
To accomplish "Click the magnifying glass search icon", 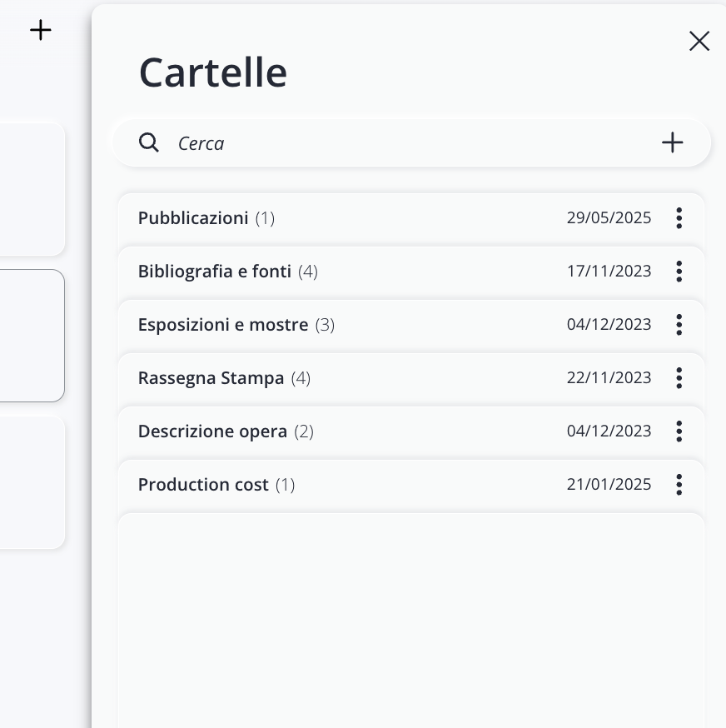I will [x=149, y=142].
